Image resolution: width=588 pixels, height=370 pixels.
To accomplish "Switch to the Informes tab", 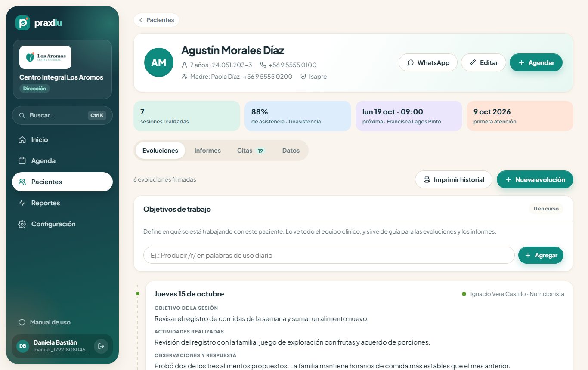I will [207, 151].
